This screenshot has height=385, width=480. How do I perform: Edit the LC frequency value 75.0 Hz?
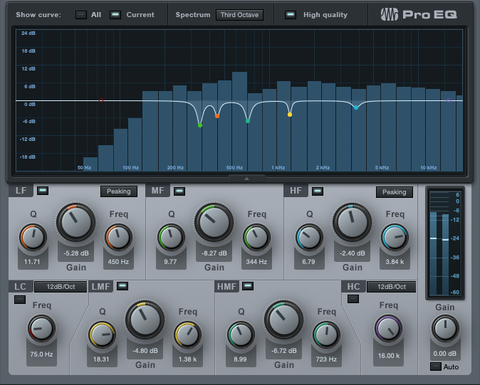[x=41, y=354]
